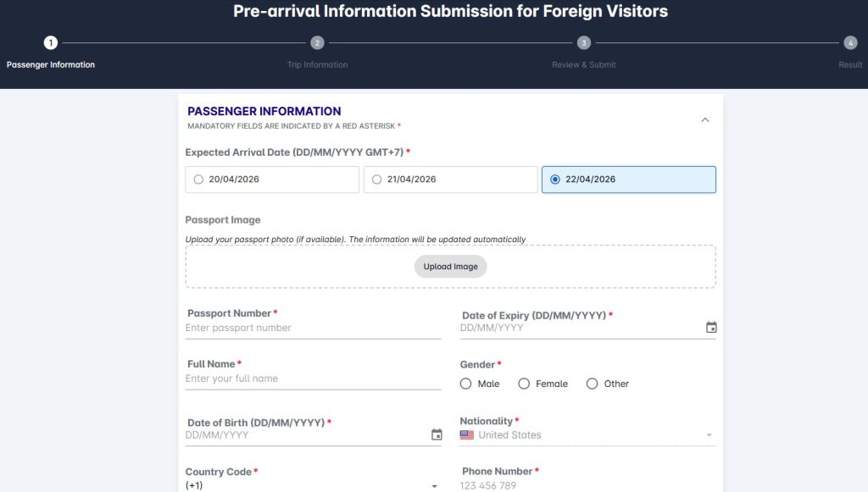Select Male as the gender

pyautogui.click(x=465, y=384)
